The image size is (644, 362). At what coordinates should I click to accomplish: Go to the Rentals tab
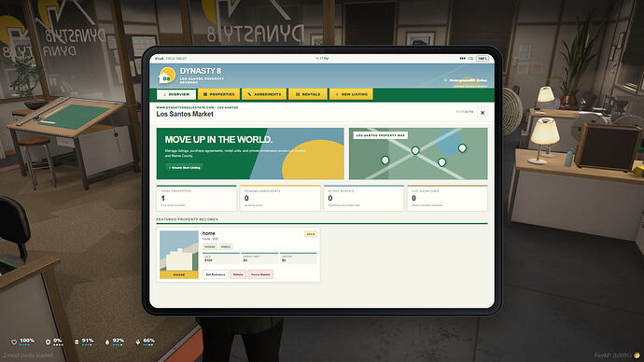coord(308,94)
